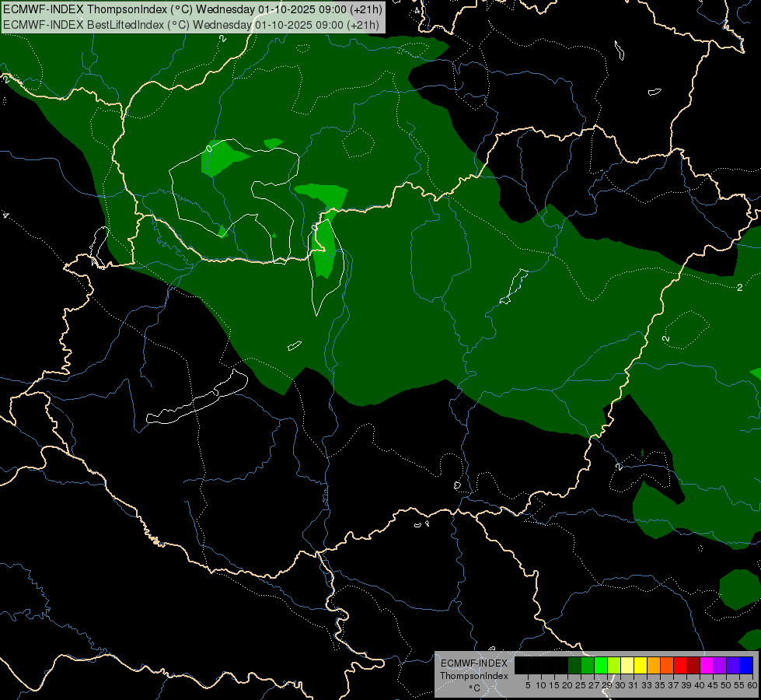Click the contour label 0 in northwest
Viewport: 761px width, 700px height.
click(x=208, y=148)
